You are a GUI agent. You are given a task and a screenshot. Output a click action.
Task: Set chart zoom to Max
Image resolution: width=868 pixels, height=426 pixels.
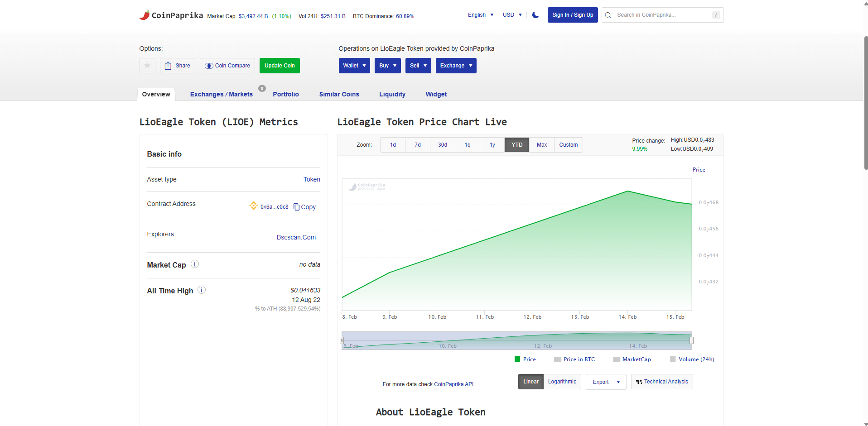(x=542, y=145)
